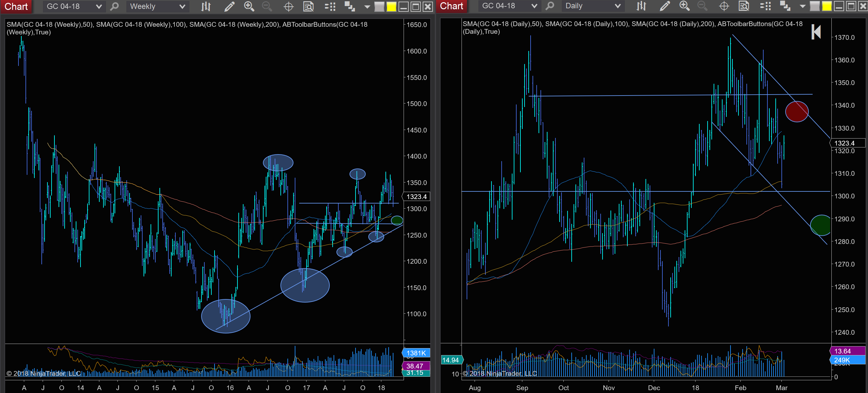Expand the toolbar overflow arrow in Weekly window
Screen dimensions: 868x393
pos(367,7)
